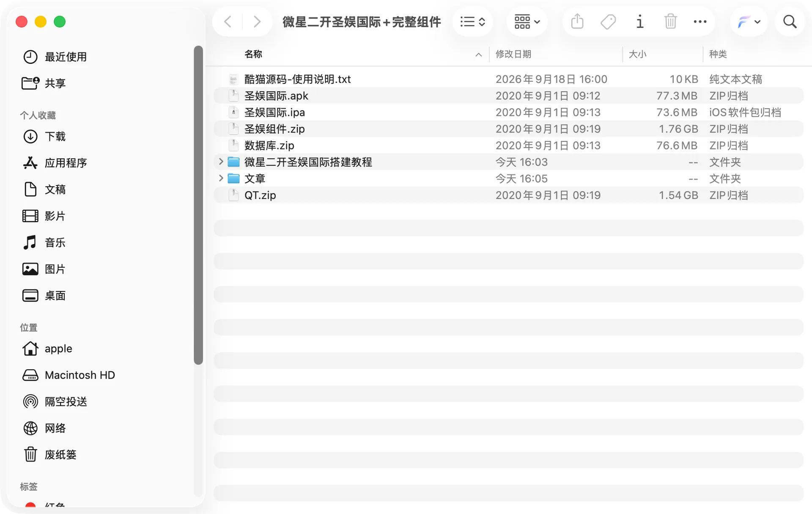This screenshot has width=812, height=514.
Task: Select Macintosh HD in sidebar
Action: point(69,375)
